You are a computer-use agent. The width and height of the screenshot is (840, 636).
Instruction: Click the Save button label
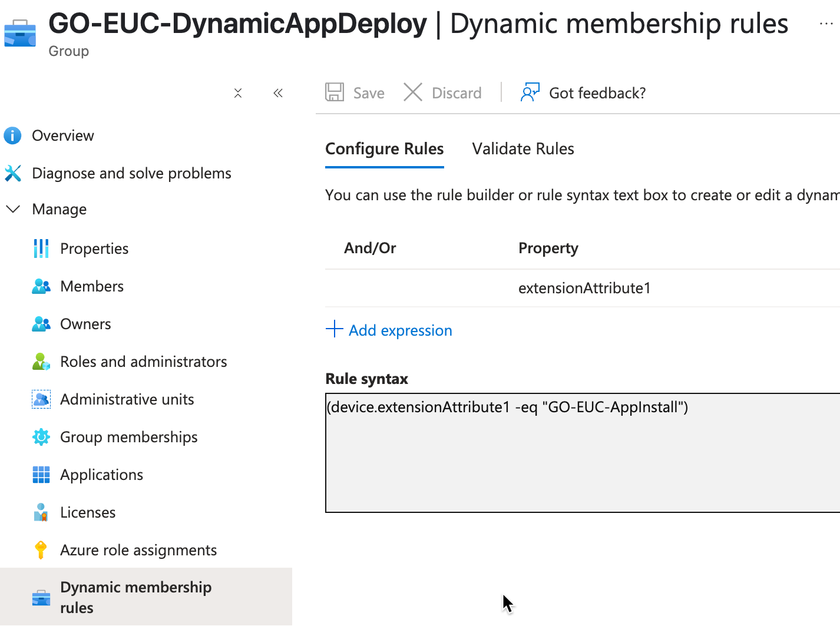[369, 93]
